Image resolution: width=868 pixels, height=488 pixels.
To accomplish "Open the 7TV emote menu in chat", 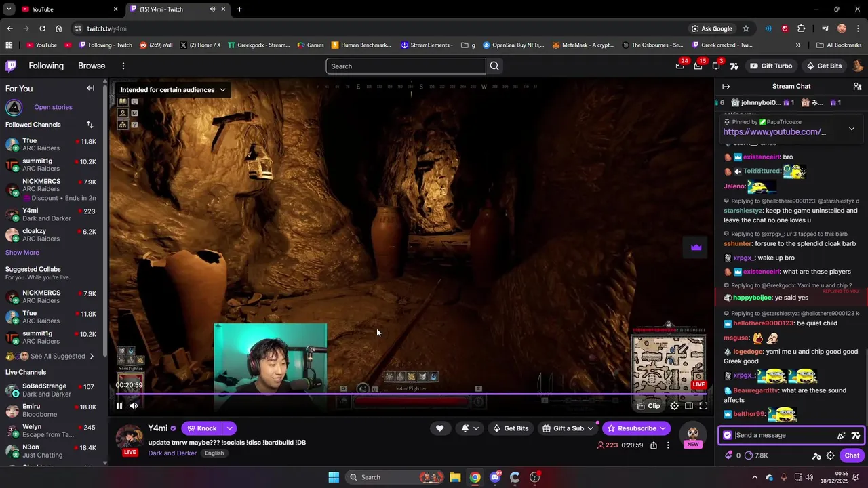I will point(856,436).
